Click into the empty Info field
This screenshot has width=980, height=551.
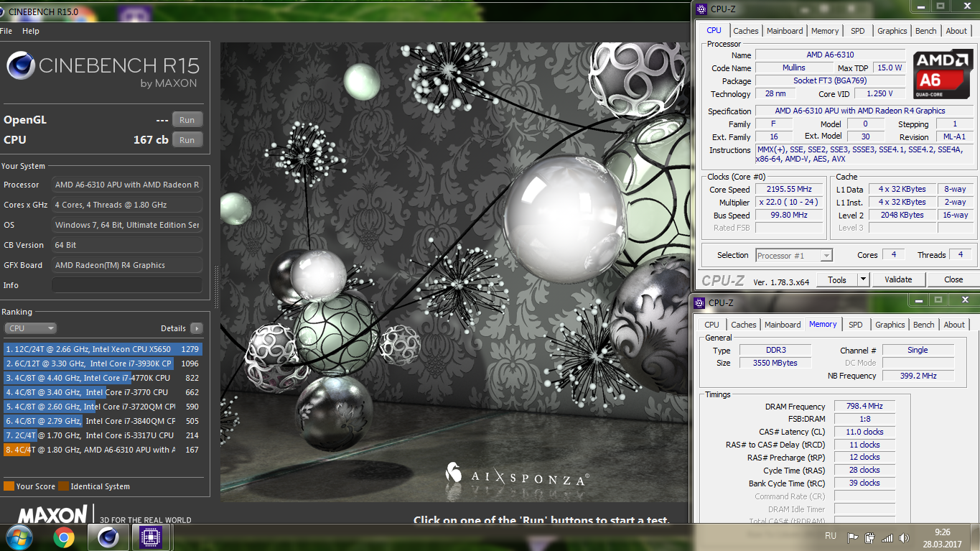tap(126, 285)
